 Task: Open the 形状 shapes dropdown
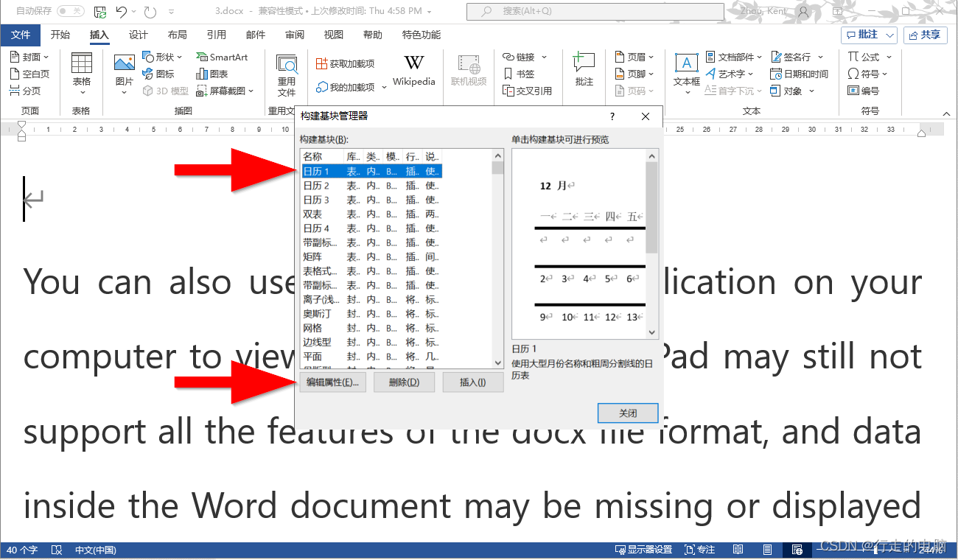tap(162, 57)
